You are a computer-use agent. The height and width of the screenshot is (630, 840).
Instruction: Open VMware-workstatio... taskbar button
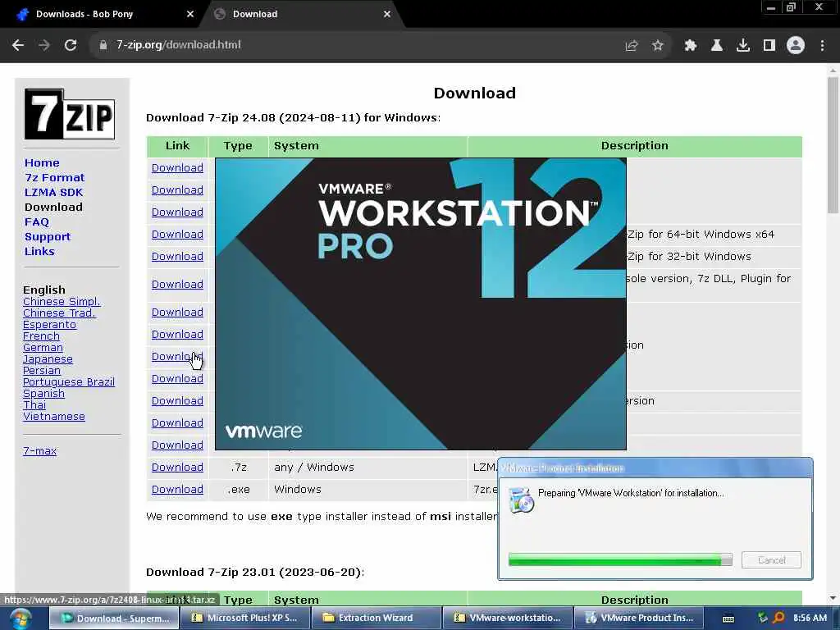(507, 619)
